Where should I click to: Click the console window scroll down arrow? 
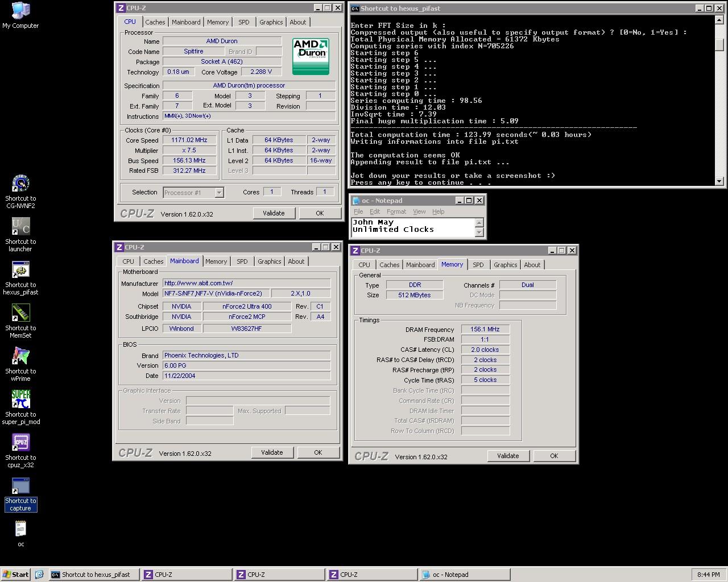coord(719,181)
